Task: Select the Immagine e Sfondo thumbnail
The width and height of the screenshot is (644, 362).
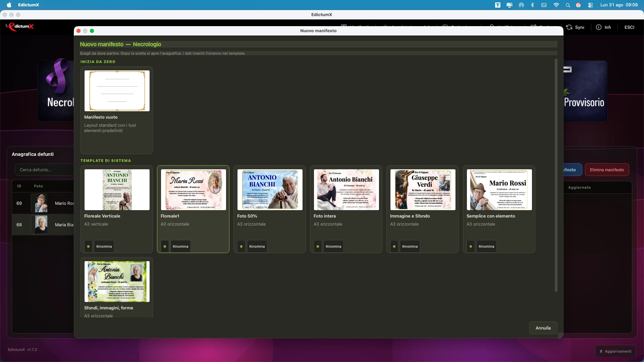Action: [423, 190]
